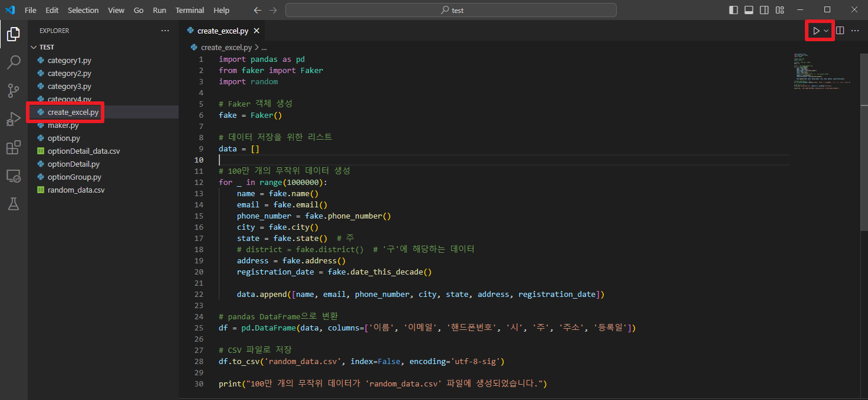Screen dimensions: 868x400
Task: Toggle the bottom panel layout icon
Action: tap(749, 10)
